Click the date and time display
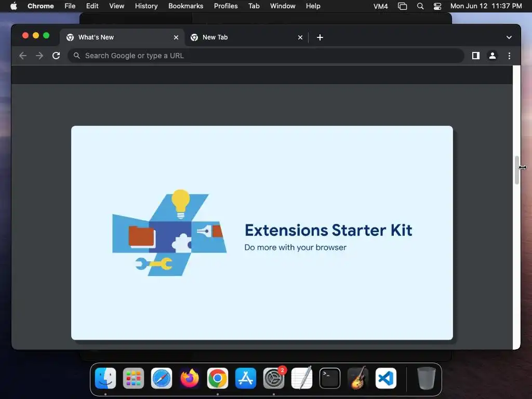 tap(486, 6)
